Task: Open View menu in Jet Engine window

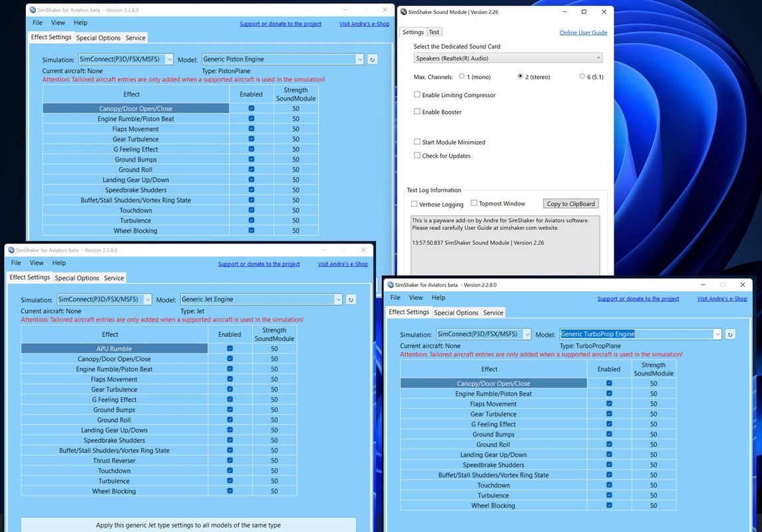Action: click(x=37, y=263)
